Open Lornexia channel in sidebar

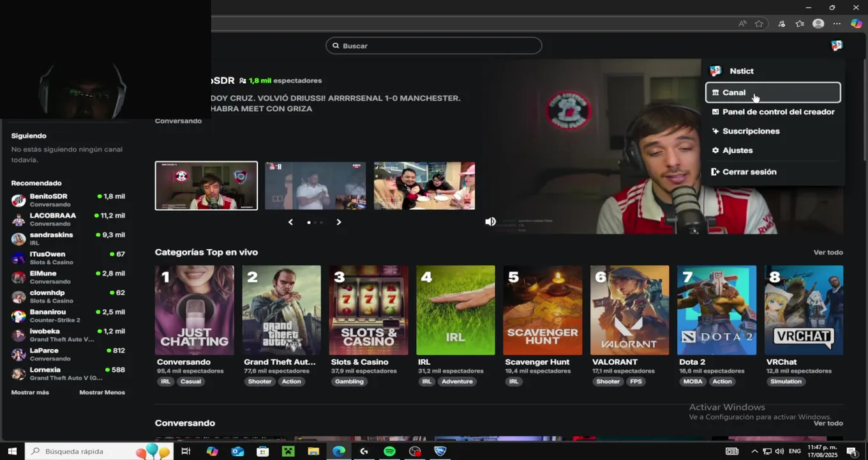(x=68, y=374)
